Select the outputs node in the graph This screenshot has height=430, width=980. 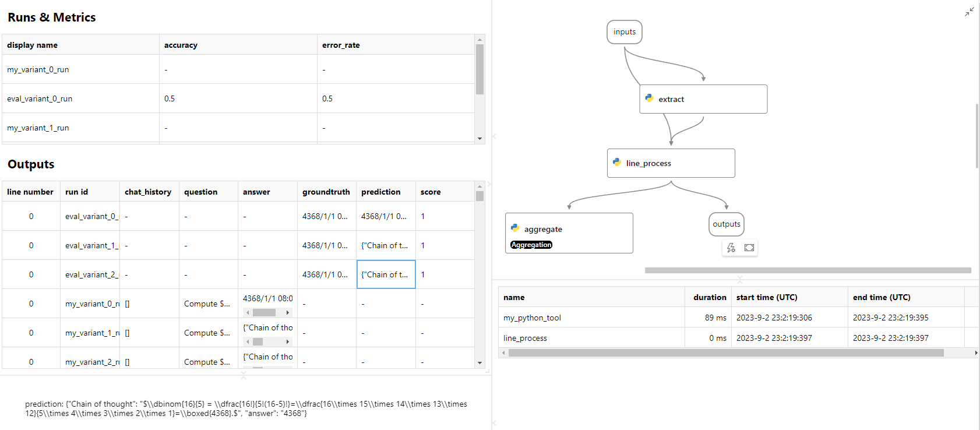(x=726, y=224)
